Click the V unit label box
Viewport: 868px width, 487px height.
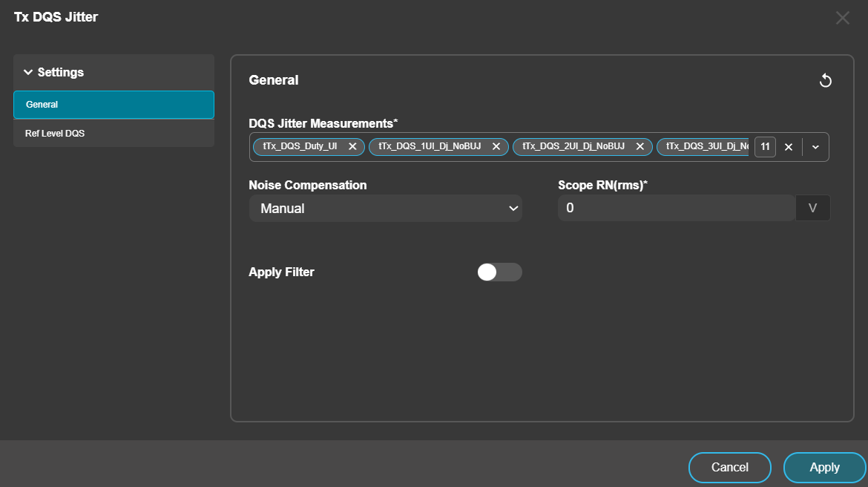[812, 209]
